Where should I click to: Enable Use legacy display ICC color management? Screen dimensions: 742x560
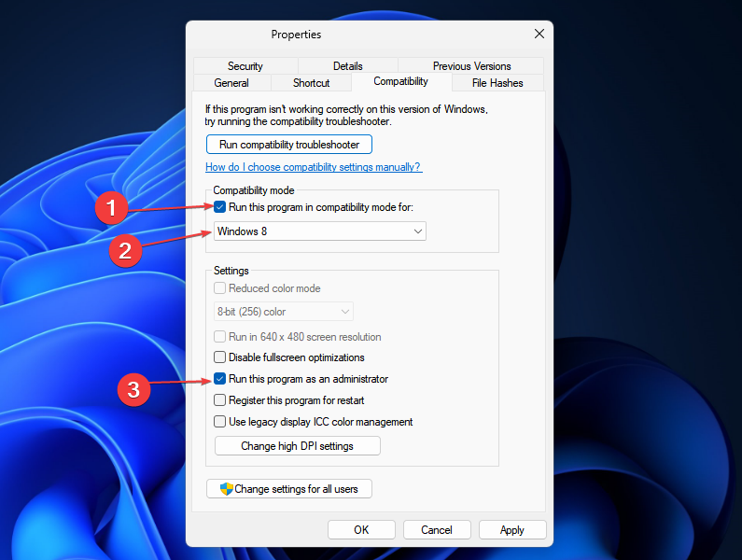[x=220, y=422]
